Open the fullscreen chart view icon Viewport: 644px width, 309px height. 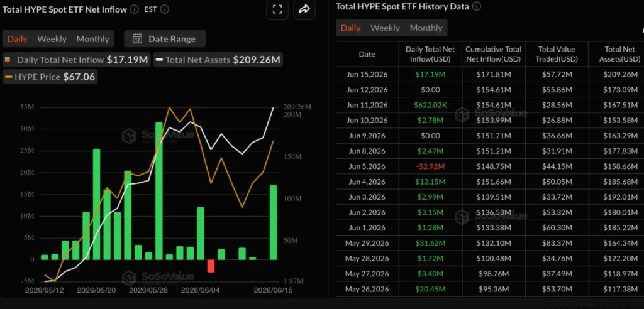tap(277, 9)
